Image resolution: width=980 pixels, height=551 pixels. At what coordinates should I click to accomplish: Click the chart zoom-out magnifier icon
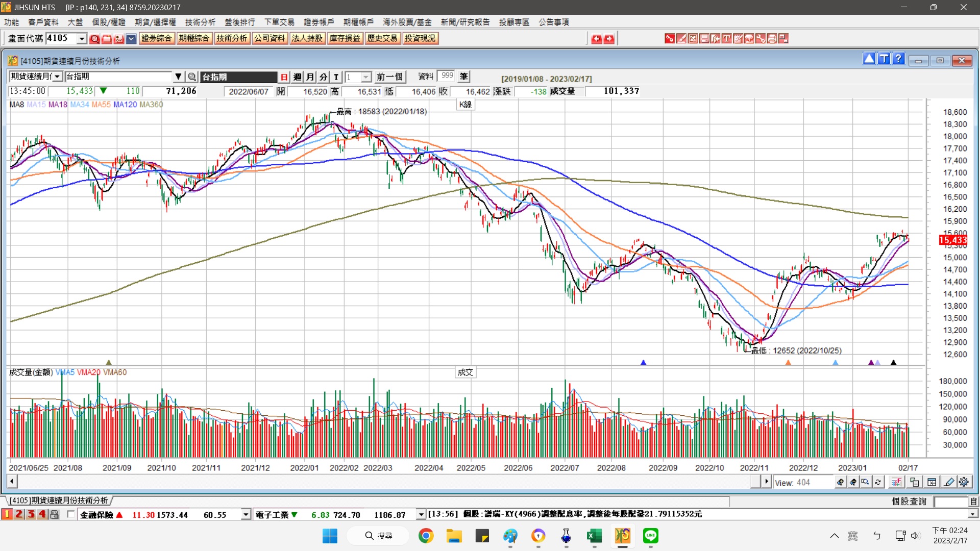[x=853, y=482]
